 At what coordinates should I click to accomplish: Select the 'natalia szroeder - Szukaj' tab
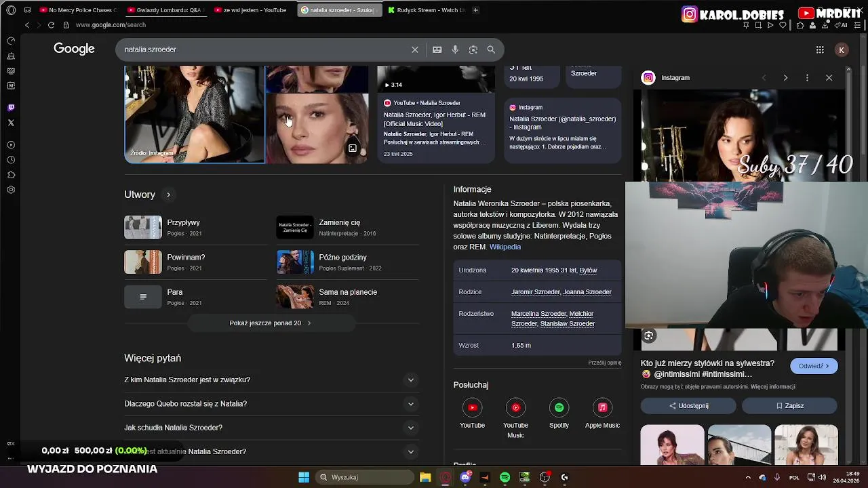(x=340, y=10)
